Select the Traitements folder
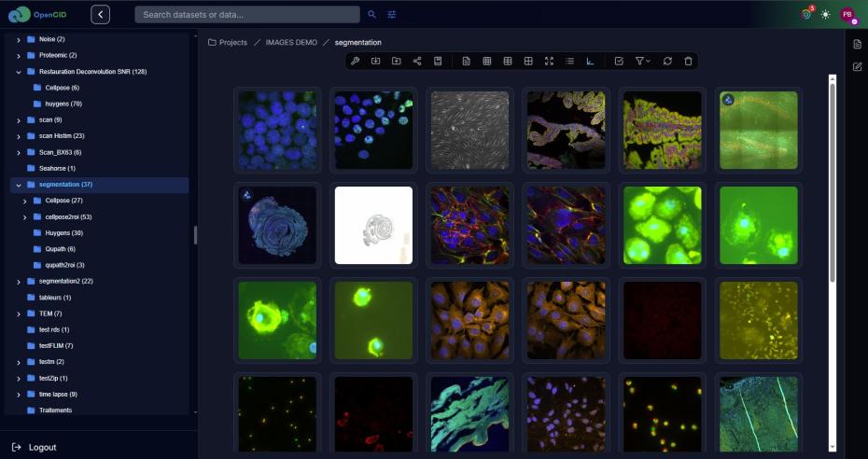The width and height of the screenshot is (868, 459). tap(55, 410)
